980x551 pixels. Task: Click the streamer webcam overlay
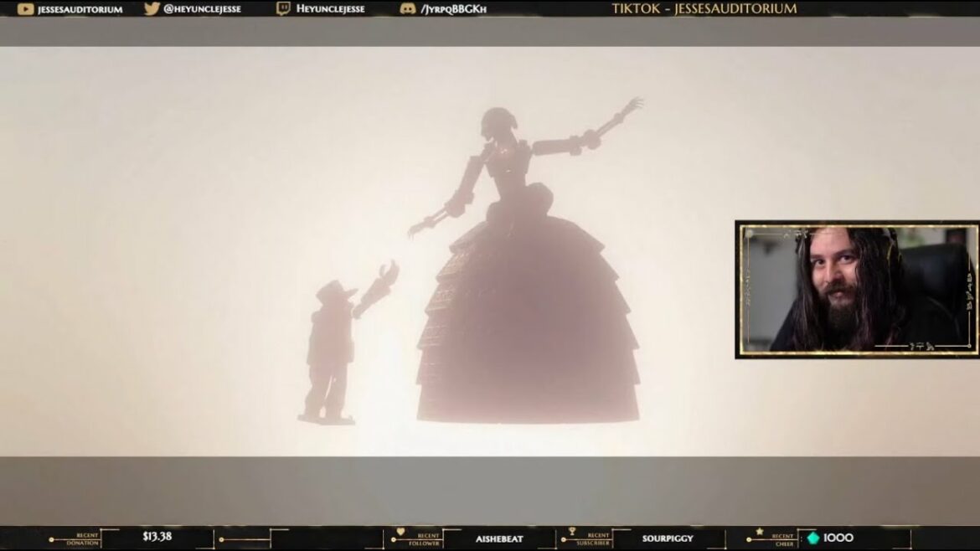856,289
